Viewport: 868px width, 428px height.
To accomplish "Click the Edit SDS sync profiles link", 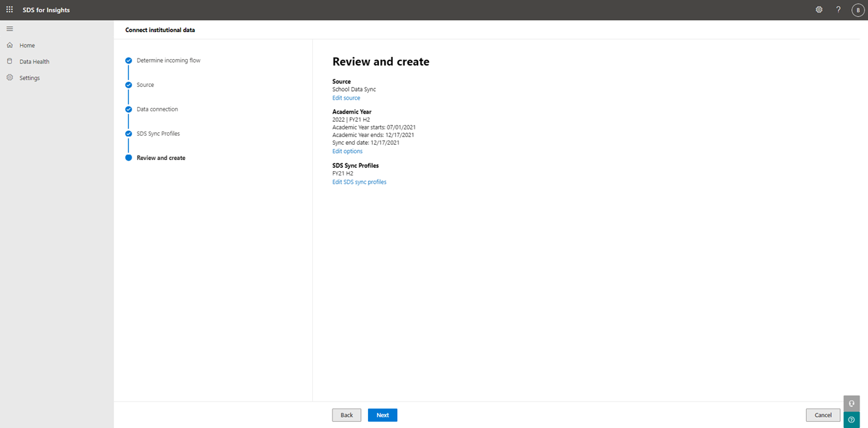I will click(360, 182).
